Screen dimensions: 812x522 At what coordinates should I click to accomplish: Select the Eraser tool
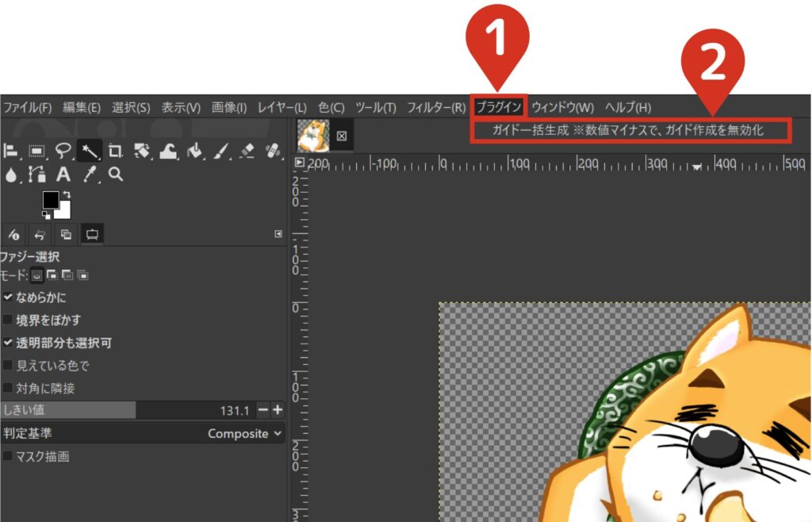pos(247,151)
